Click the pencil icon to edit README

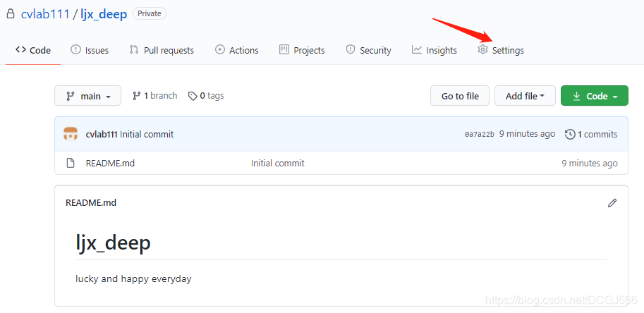click(612, 202)
